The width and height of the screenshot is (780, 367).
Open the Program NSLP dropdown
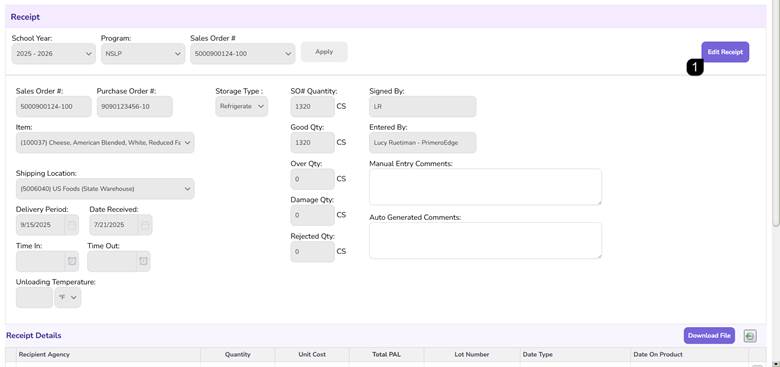click(143, 53)
